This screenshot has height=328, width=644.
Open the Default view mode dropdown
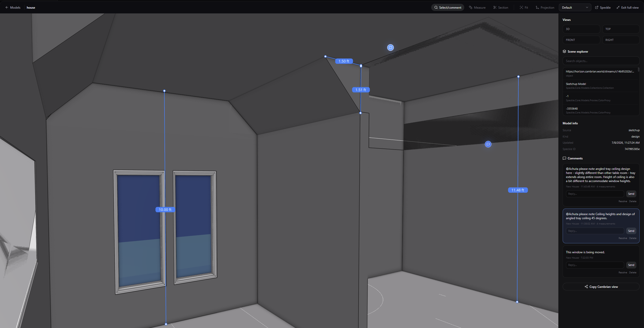[575, 8]
